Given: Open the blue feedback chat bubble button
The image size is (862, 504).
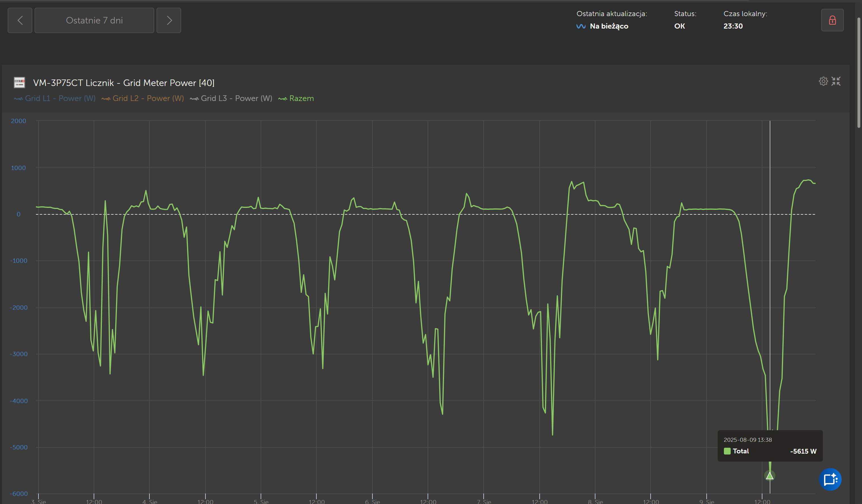Looking at the screenshot, I should [830, 479].
